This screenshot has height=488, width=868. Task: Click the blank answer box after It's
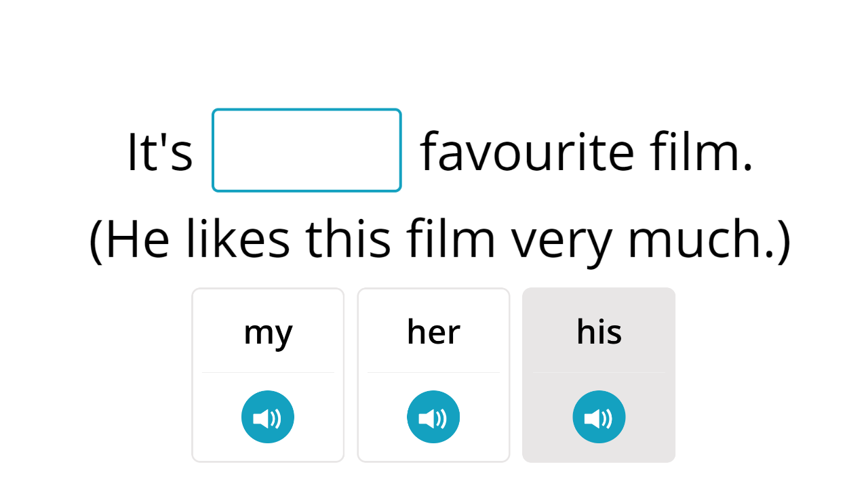coord(307,150)
